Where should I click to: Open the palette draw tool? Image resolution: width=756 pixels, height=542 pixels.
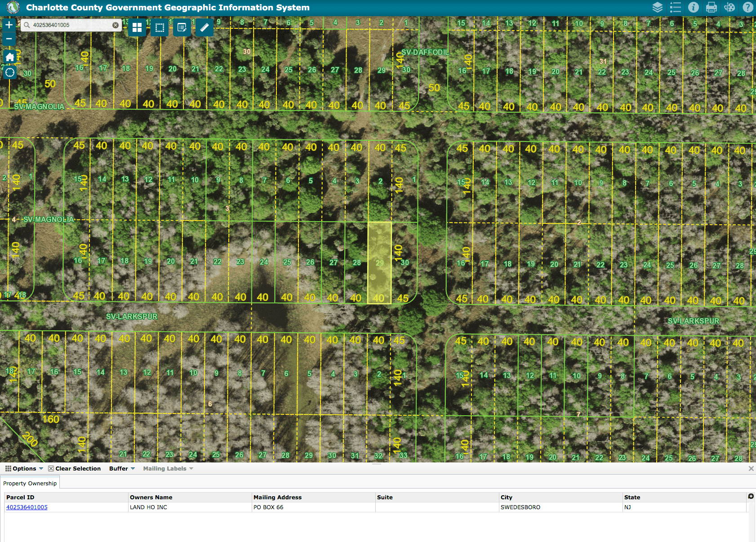click(729, 7)
